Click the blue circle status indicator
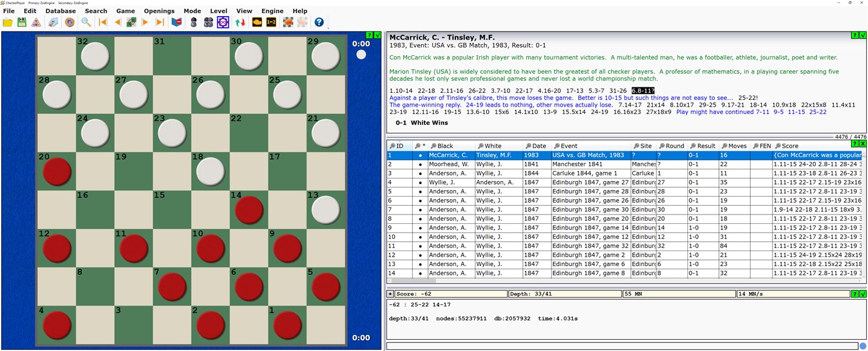The image size is (868, 351). (862, 345)
